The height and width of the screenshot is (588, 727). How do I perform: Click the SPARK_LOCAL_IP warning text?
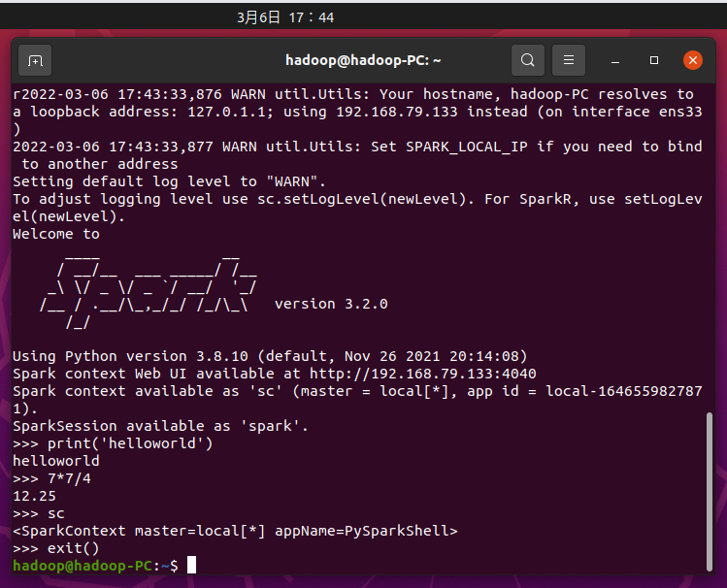[x=357, y=155]
